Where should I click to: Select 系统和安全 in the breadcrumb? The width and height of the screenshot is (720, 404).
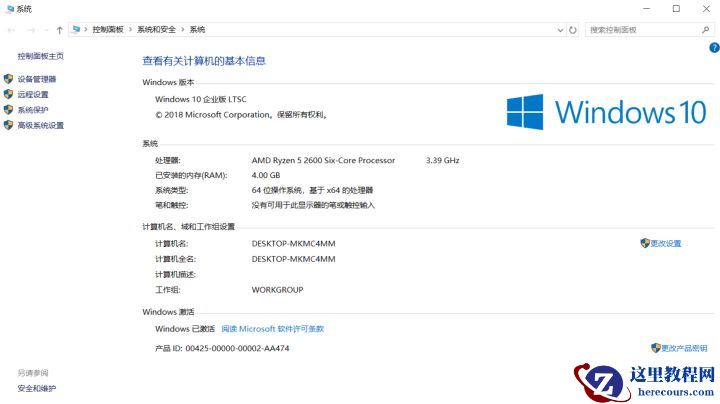coord(156,29)
